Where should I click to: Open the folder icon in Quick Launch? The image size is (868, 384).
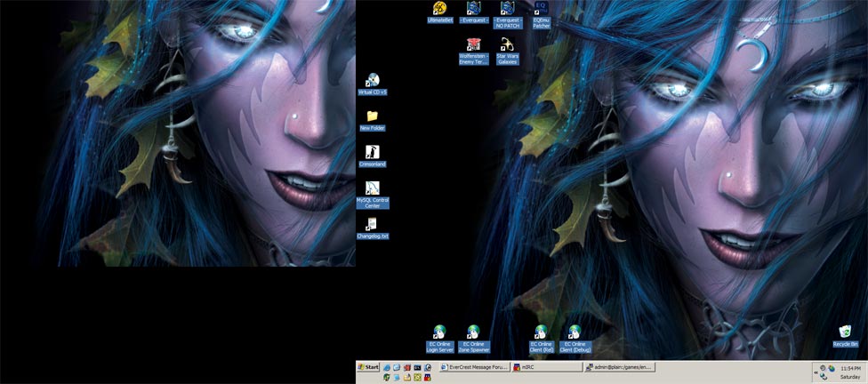pyautogui.click(x=407, y=378)
